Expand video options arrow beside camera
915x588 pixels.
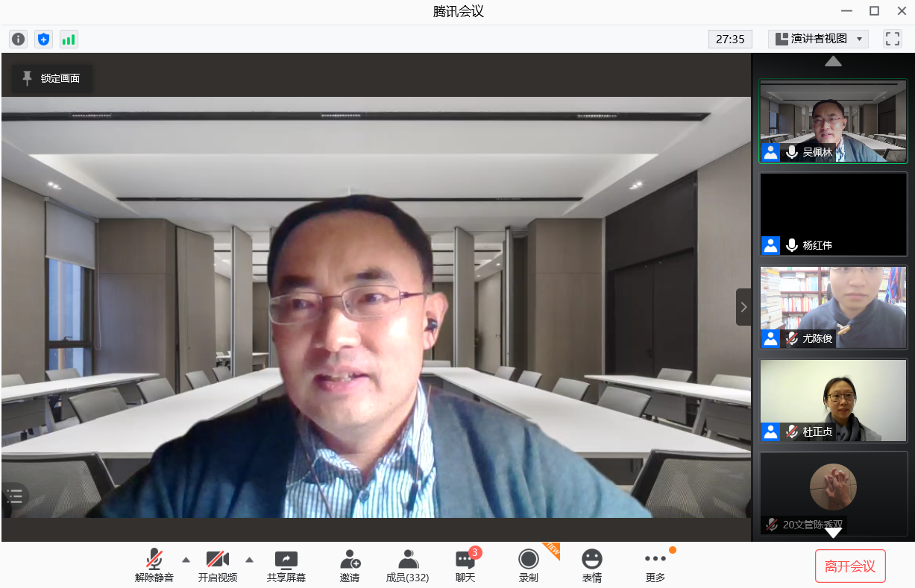click(249, 560)
